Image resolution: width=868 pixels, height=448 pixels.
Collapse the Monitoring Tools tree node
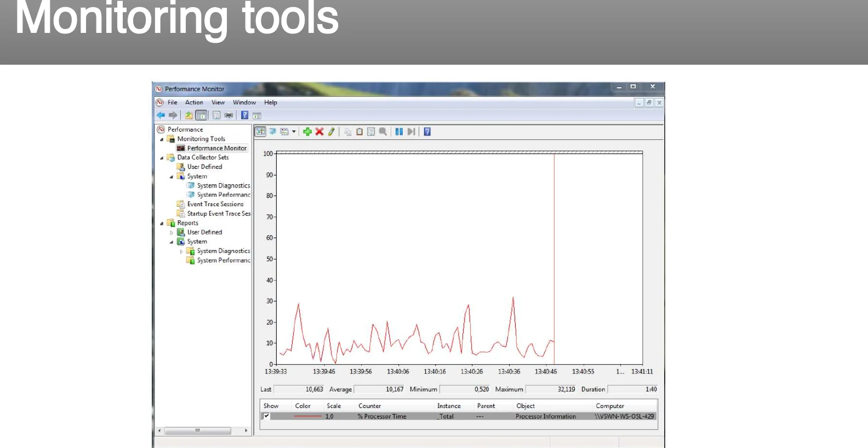click(162, 139)
